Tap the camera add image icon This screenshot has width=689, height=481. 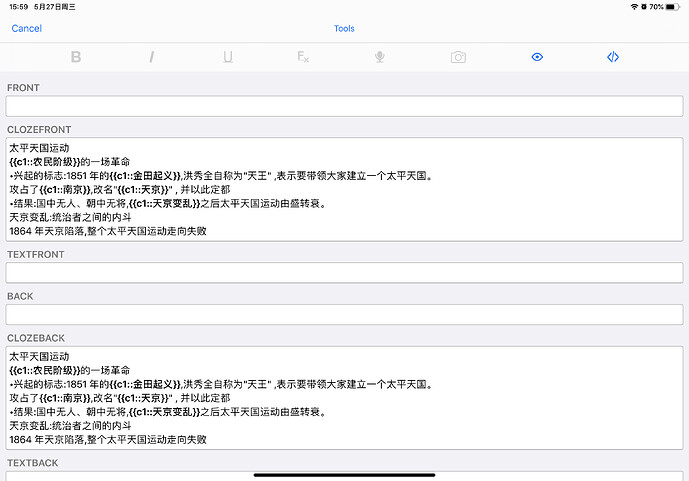coord(458,57)
